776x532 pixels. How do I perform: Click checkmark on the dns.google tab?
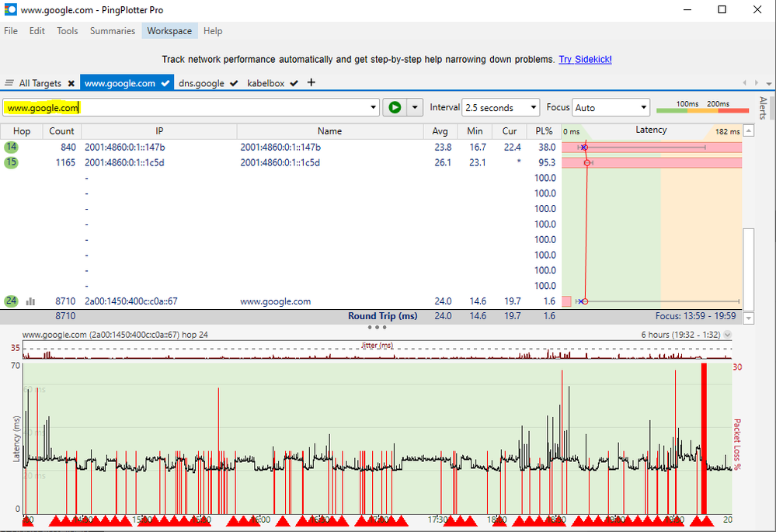[234, 83]
